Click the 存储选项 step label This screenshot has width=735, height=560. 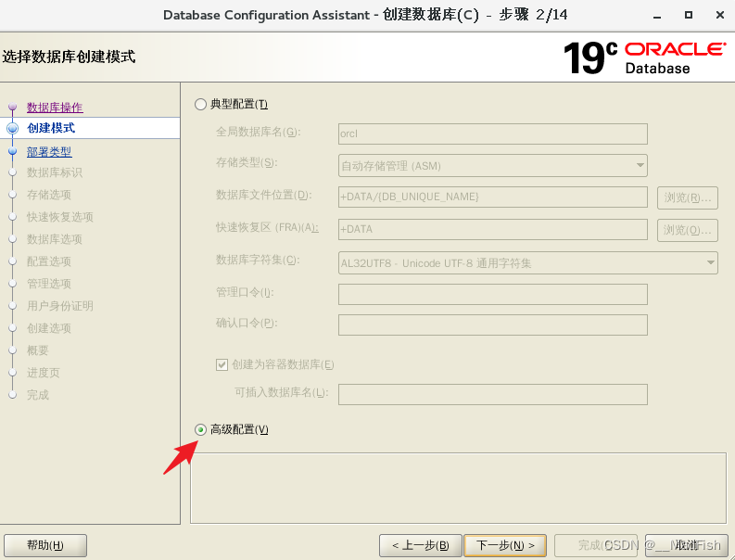tap(49, 195)
